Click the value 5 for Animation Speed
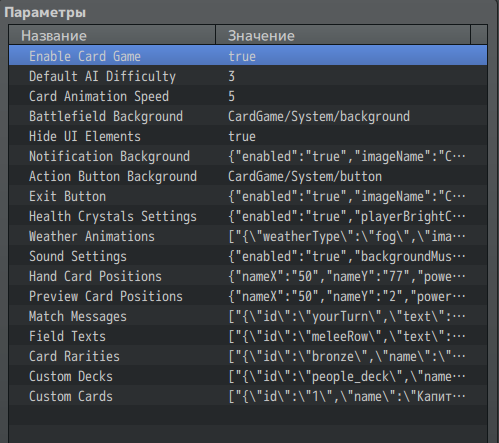 232,96
